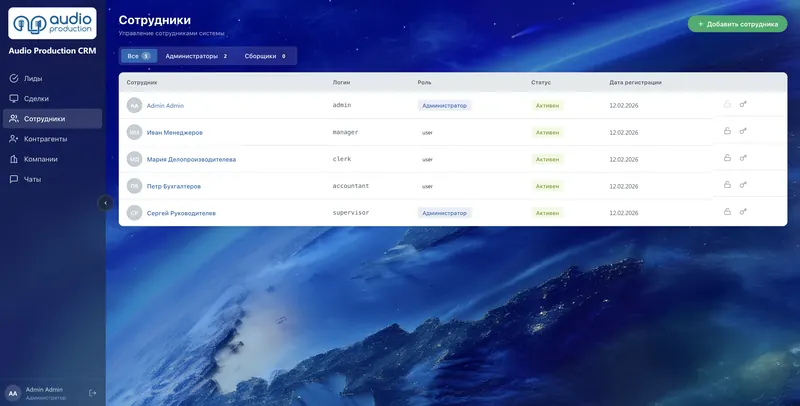800x406 pixels.
Task: Click the login text 'accountant'
Action: pos(351,186)
